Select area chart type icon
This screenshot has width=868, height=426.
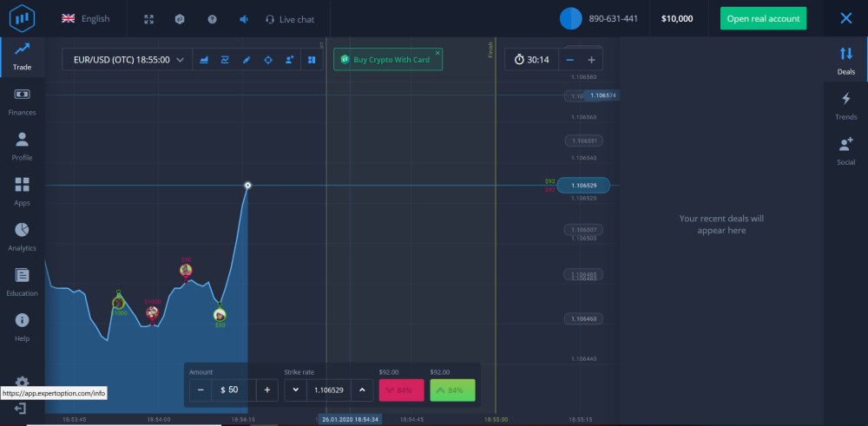204,60
